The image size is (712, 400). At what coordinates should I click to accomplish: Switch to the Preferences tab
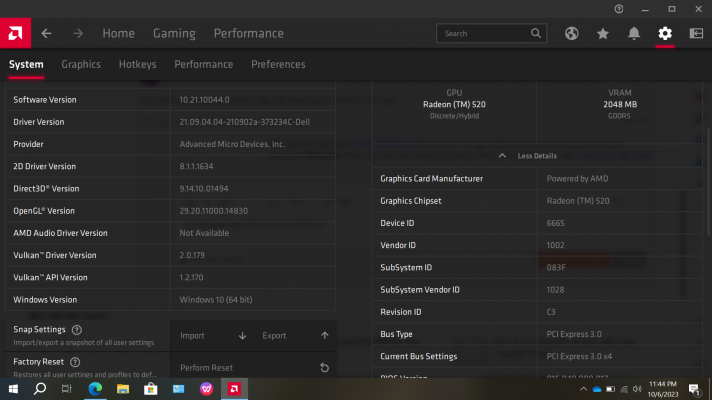click(278, 64)
